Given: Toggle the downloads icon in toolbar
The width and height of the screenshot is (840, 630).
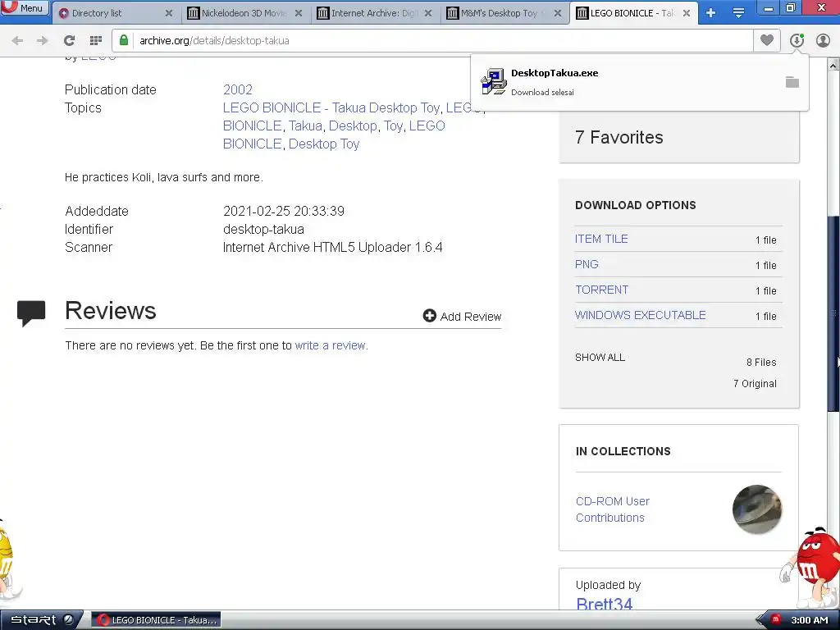Looking at the screenshot, I should 797,40.
